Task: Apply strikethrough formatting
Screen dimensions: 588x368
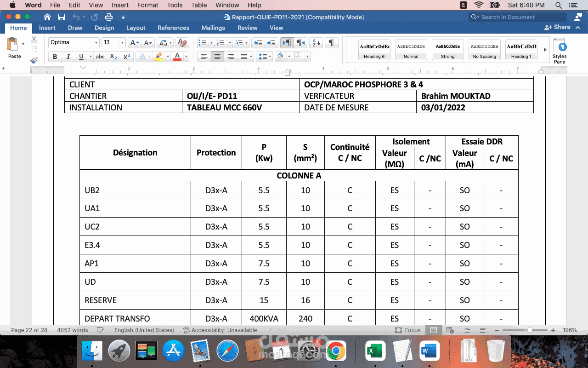Action: pos(100,57)
